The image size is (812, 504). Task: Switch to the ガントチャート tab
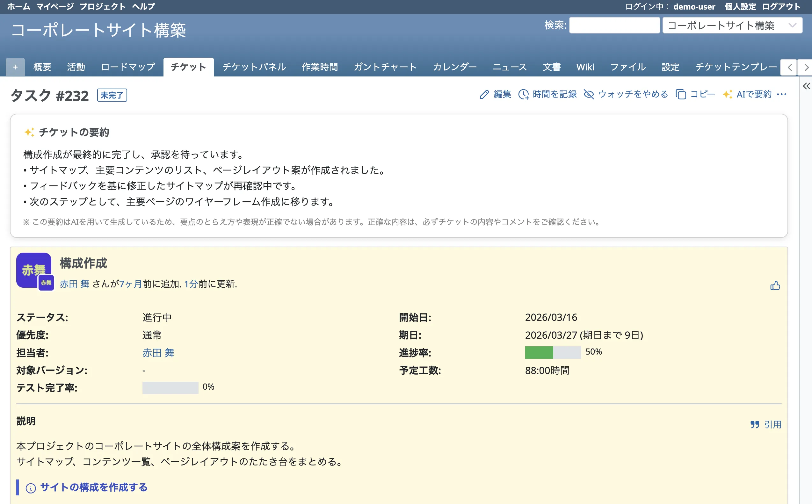[385, 67]
